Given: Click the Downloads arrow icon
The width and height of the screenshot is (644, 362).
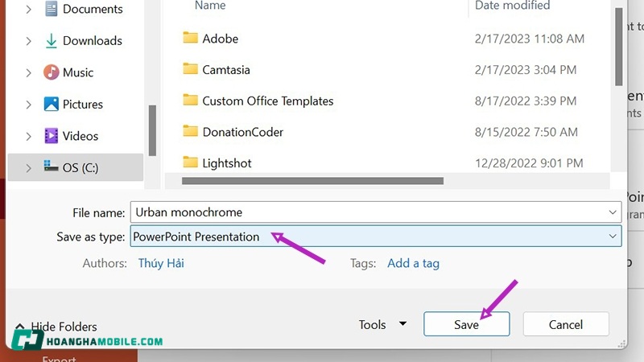Looking at the screenshot, I should click(x=51, y=41).
